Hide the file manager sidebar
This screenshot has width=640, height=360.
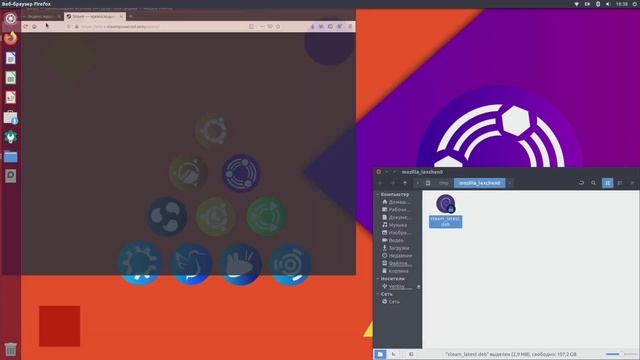411,354
